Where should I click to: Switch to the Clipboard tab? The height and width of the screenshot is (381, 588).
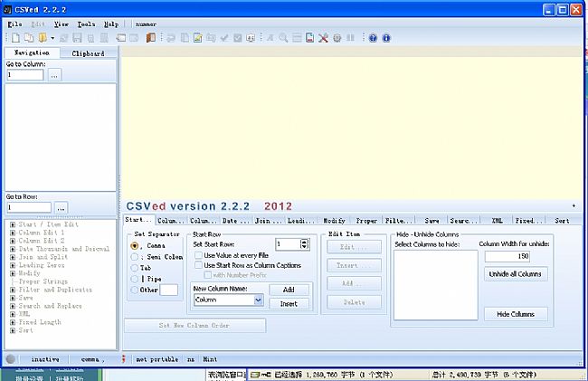(x=88, y=53)
